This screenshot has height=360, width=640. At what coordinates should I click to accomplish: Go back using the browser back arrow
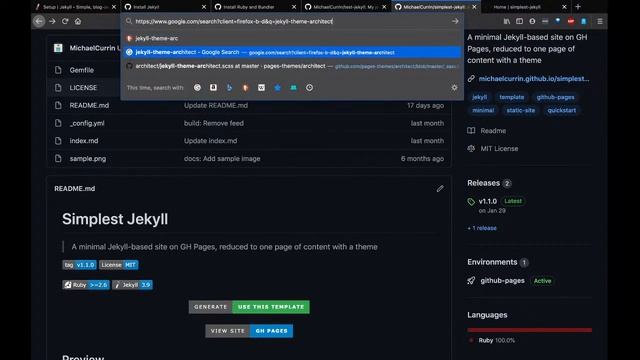click(x=39, y=21)
